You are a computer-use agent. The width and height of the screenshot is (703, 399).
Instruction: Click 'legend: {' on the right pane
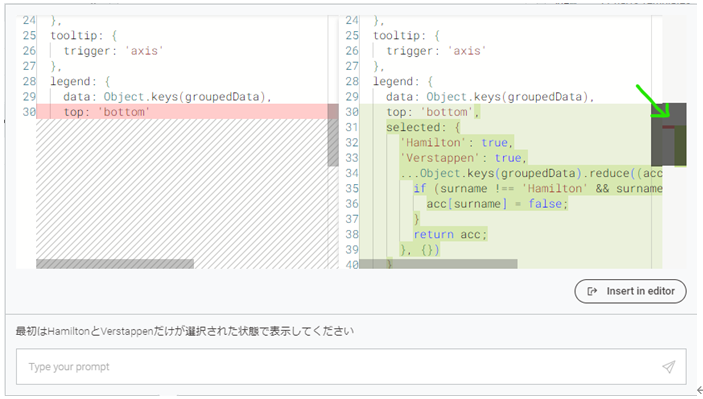(x=403, y=81)
